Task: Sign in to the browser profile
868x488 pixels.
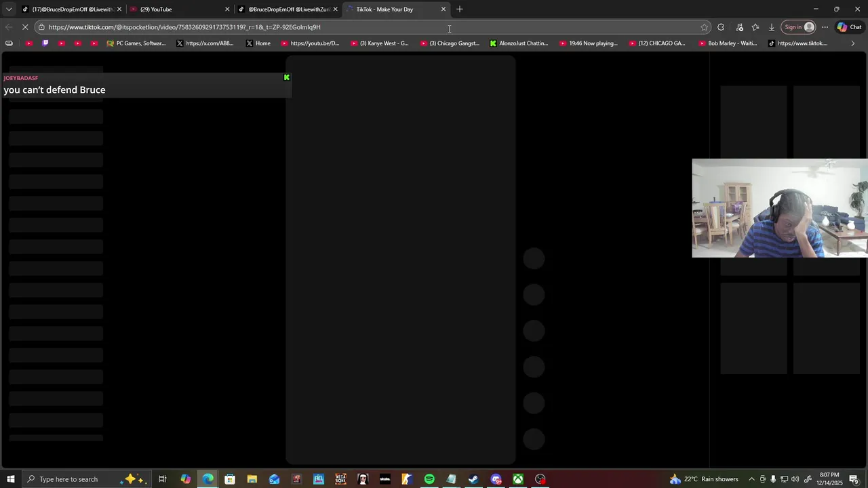Action: (x=799, y=27)
